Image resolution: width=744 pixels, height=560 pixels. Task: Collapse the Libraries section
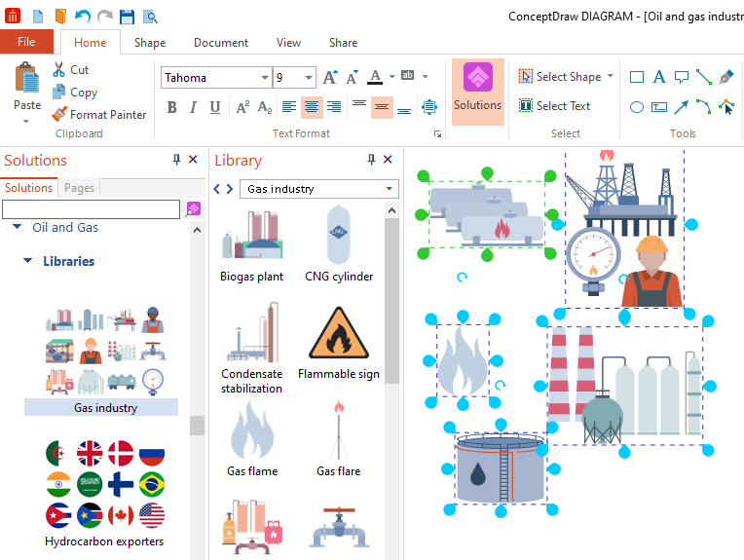(28, 261)
